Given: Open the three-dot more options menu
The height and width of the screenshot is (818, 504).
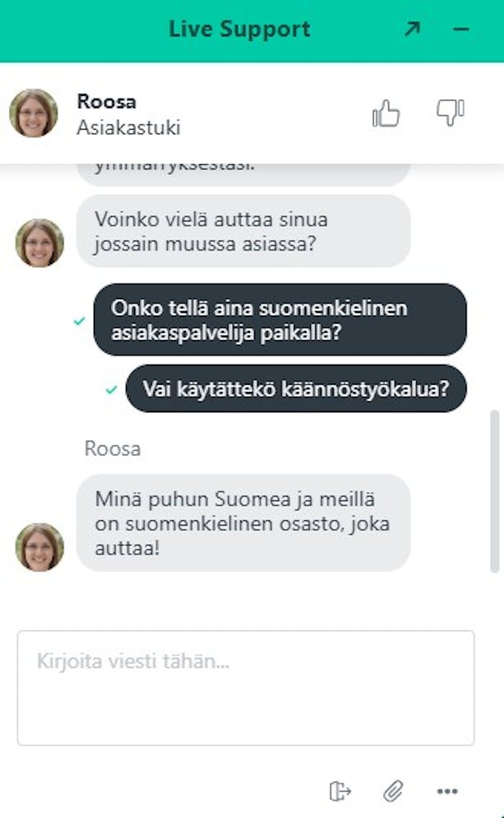Looking at the screenshot, I should click(x=447, y=791).
